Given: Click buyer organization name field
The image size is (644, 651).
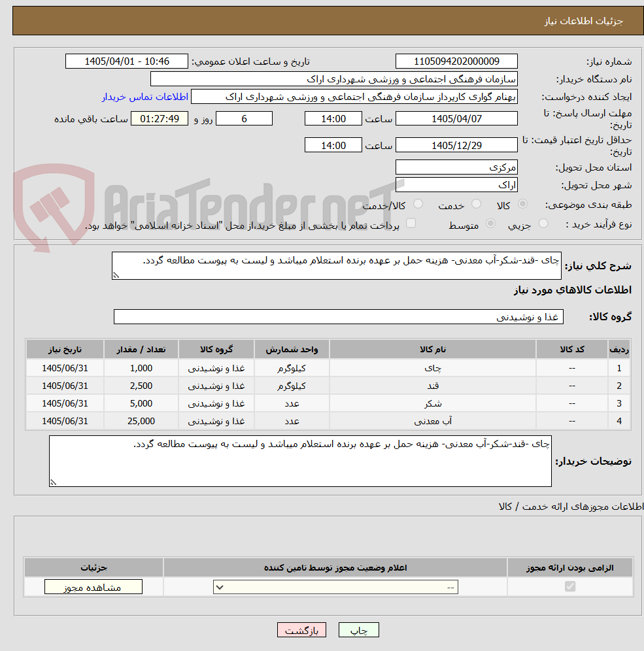Looking at the screenshot, I should [334, 79].
